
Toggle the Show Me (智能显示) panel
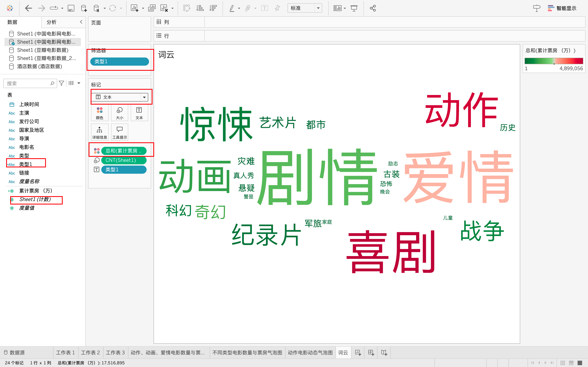coord(562,8)
